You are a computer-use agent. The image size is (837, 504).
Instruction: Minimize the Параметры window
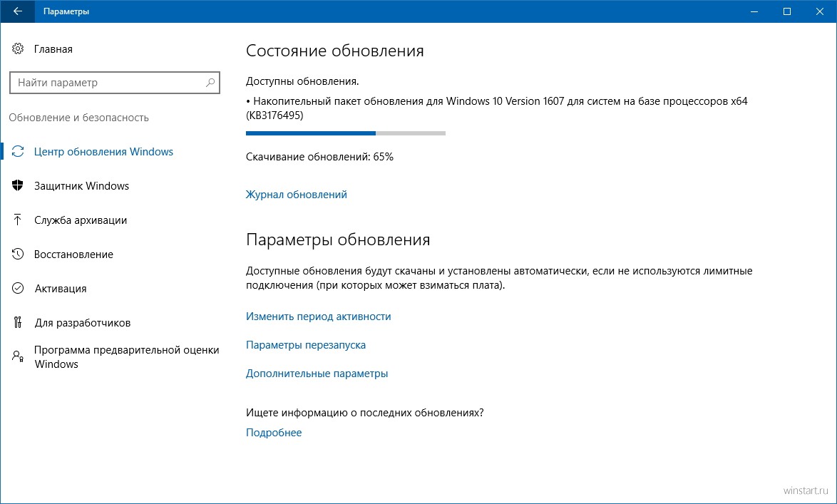pyautogui.click(x=754, y=11)
